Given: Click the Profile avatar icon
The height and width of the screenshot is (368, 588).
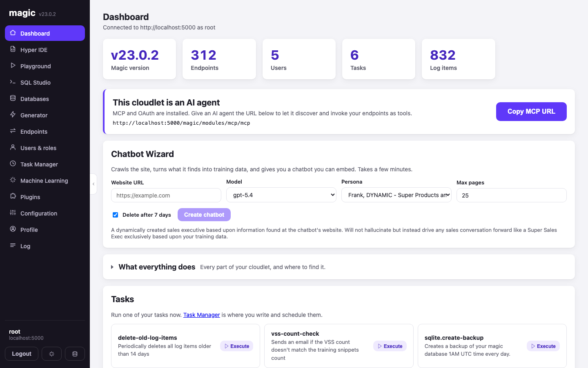Looking at the screenshot, I should [x=13, y=229].
